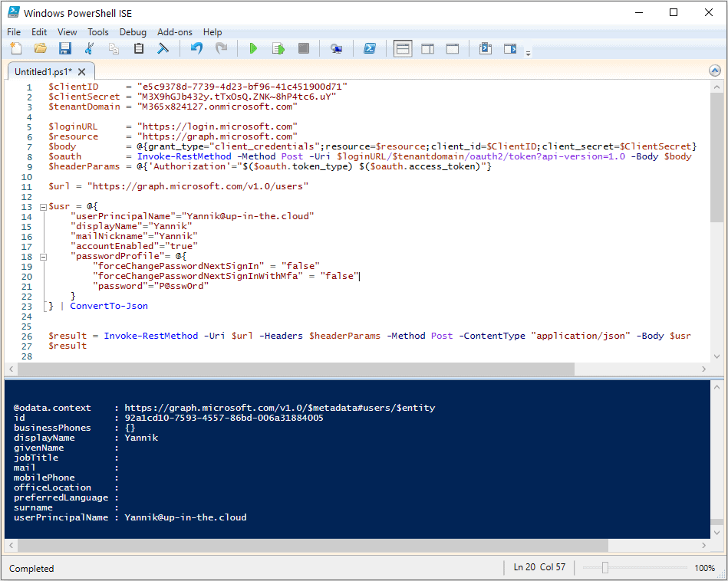Run the script with the green play icon

coord(253,48)
